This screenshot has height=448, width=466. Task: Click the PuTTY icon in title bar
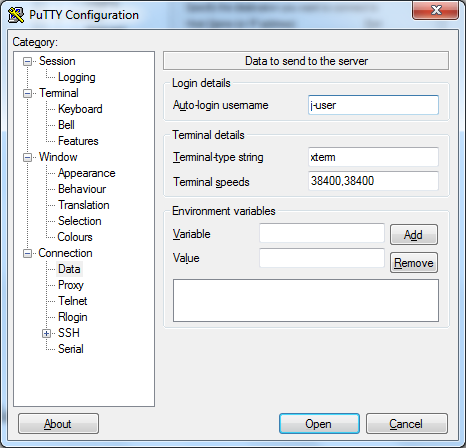[x=16, y=15]
